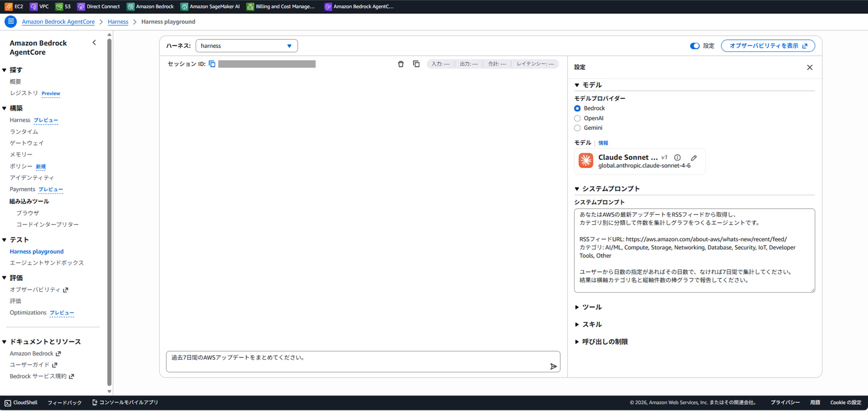
Task: Open ポリシー in the sidebar
Action: pos(21,166)
